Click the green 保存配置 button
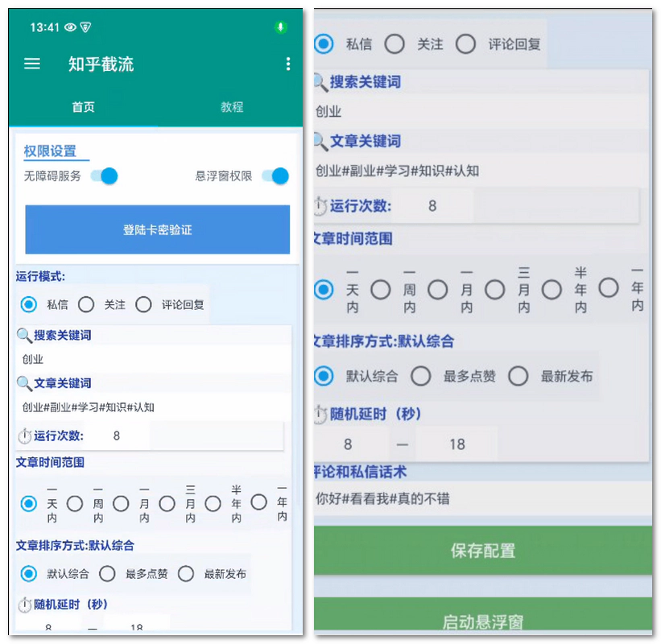Image resolution: width=661 pixels, height=644 pixels. (482, 551)
